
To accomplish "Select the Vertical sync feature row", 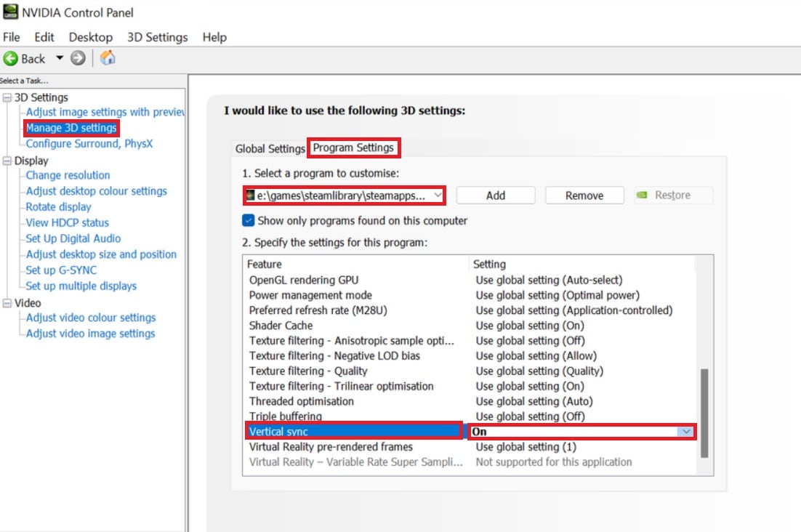I will point(354,432).
